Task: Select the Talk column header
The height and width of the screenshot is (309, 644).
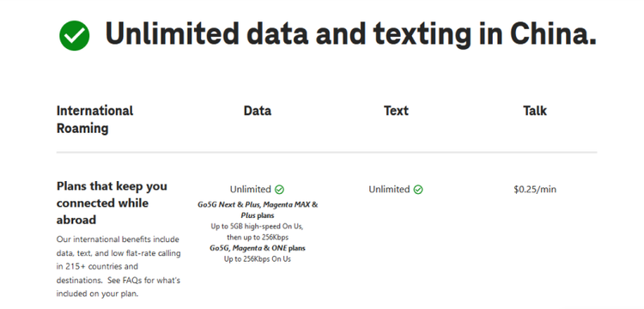Action: pos(535,111)
